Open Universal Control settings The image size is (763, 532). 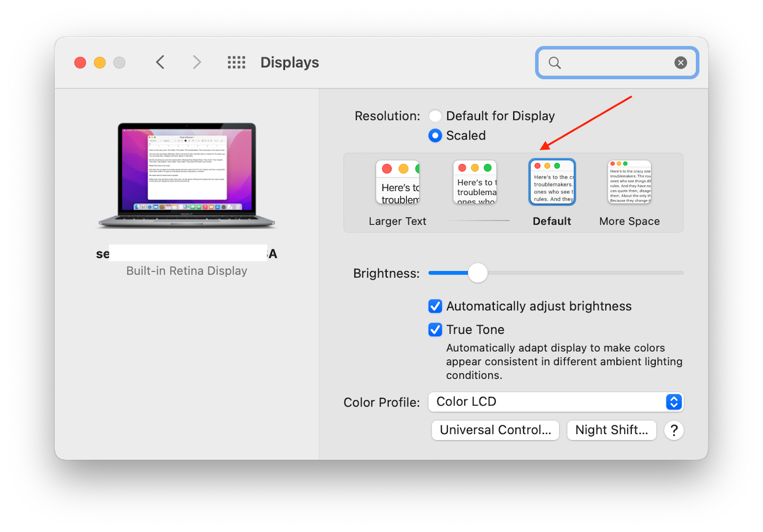(494, 430)
